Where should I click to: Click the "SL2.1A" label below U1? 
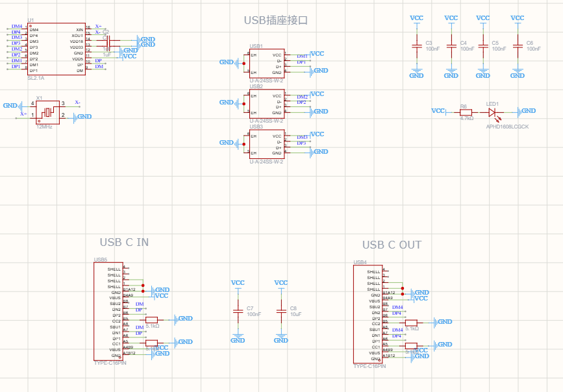click(36, 78)
